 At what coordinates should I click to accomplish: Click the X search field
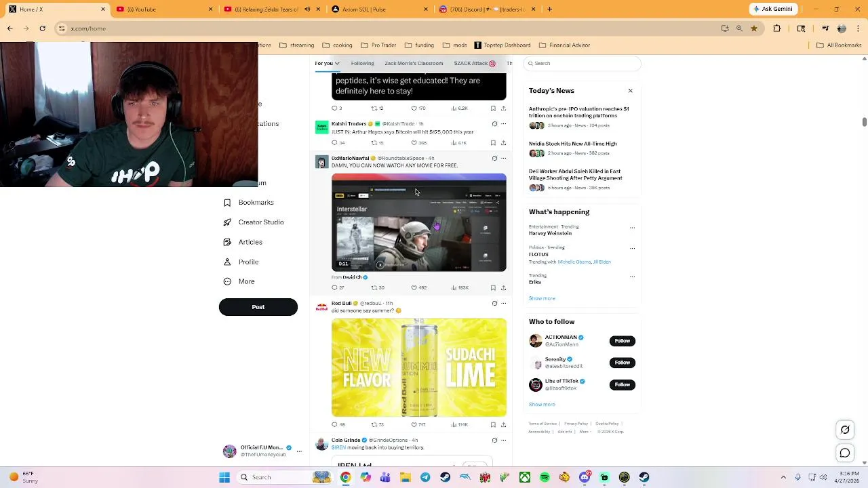[x=583, y=63]
